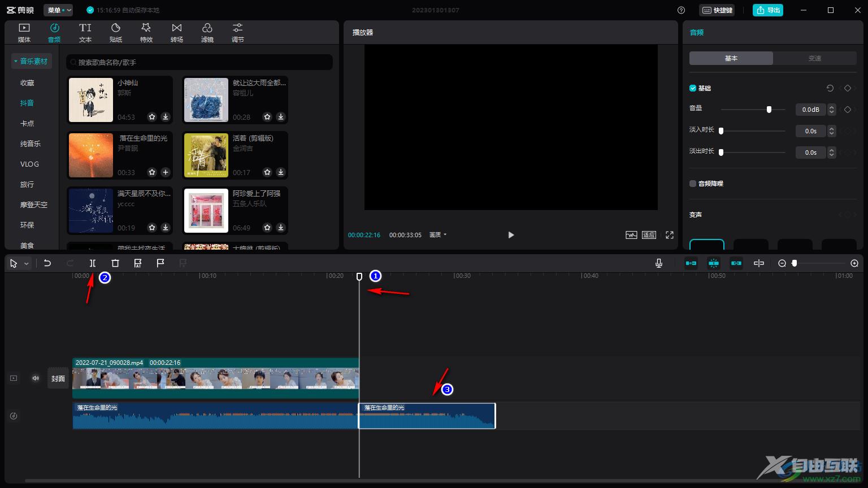The height and width of the screenshot is (488, 868).
Task: Select the 旅行 music category
Action: point(27,184)
